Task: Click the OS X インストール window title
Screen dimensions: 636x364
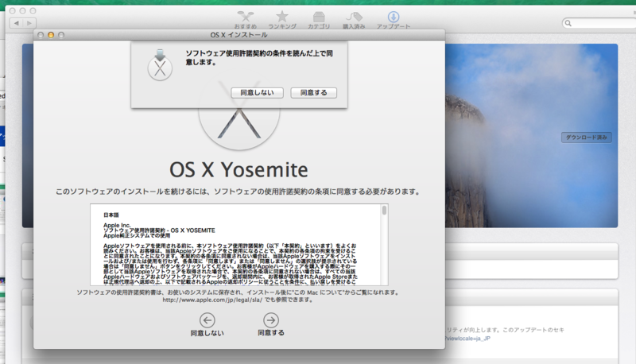Action: [238, 35]
